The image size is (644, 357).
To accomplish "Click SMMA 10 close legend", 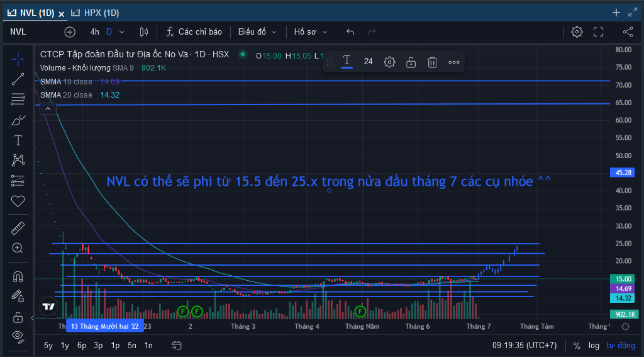I will click(x=65, y=82).
